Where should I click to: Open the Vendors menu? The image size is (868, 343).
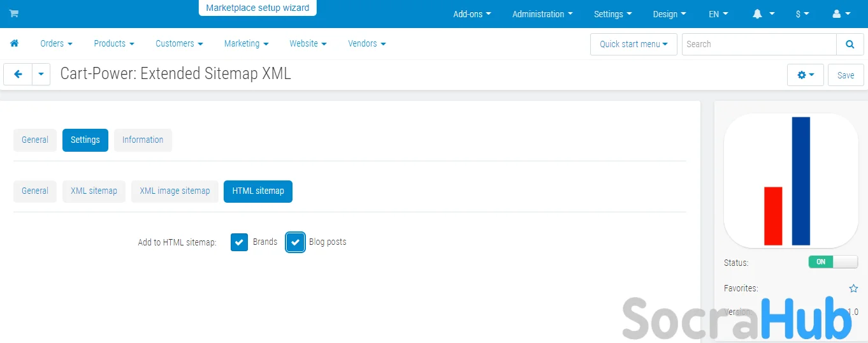[367, 43]
